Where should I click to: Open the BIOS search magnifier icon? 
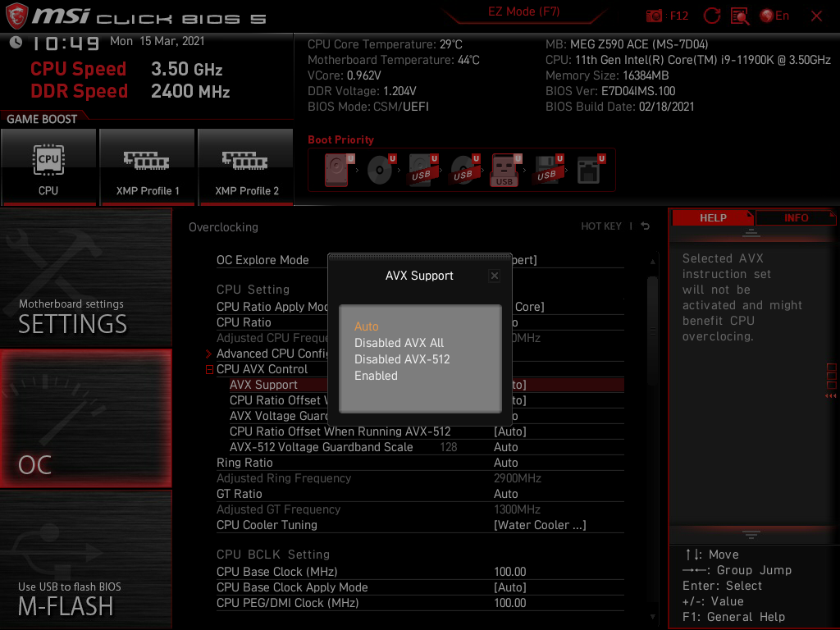[x=740, y=16]
